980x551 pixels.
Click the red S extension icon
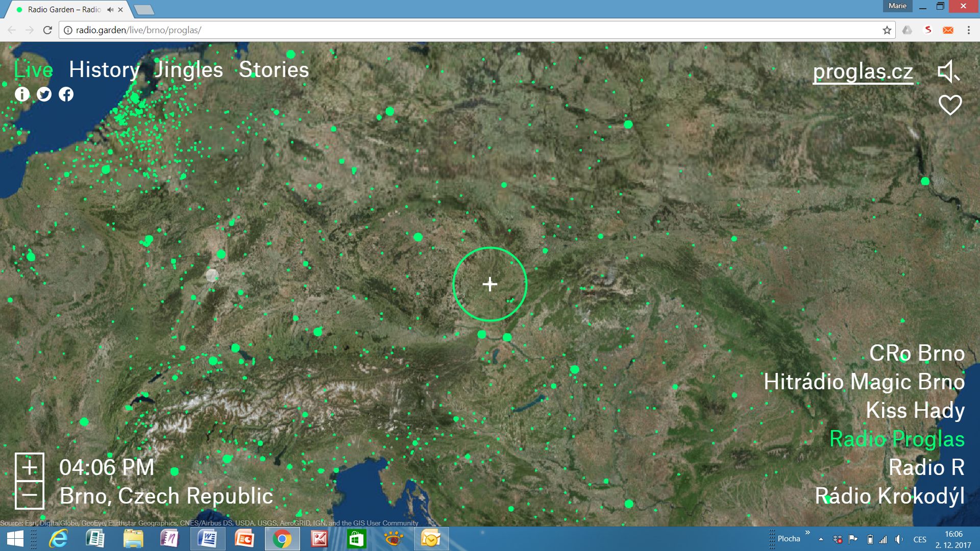coord(928,30)
